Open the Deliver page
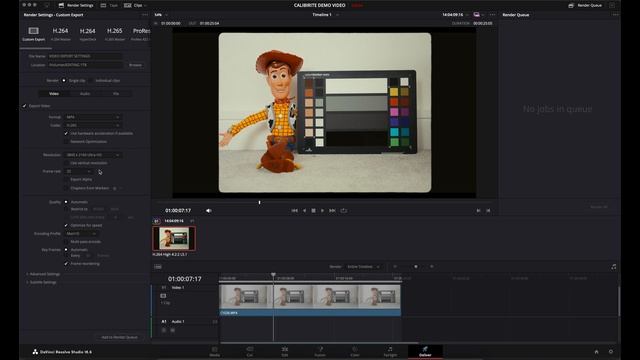This screenshot has width=640, height=360. 425,351
